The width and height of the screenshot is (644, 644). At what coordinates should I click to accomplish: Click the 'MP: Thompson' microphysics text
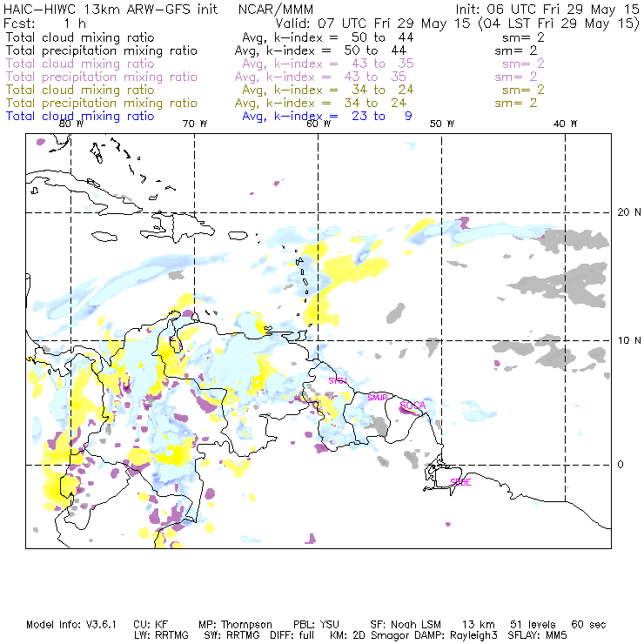235,625
